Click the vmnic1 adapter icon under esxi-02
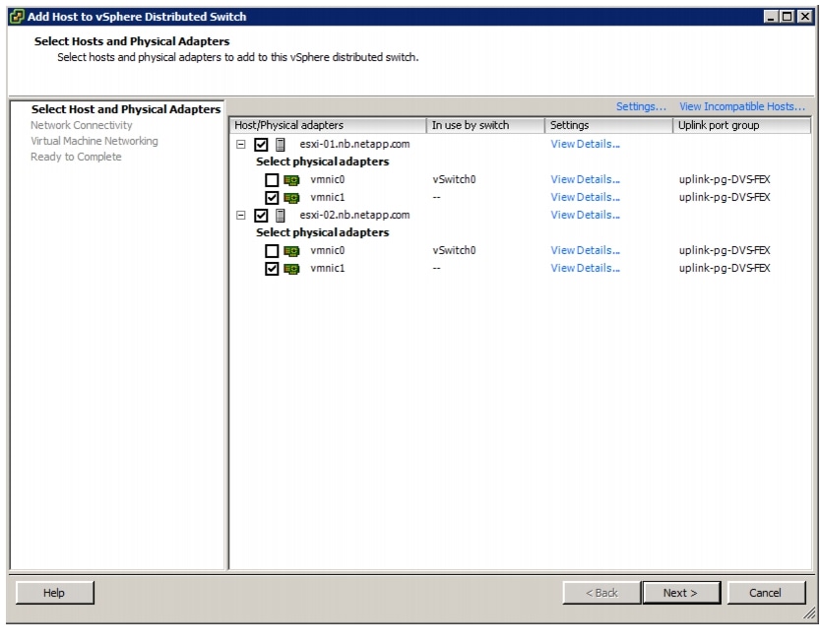 click(x=291, y=269)
